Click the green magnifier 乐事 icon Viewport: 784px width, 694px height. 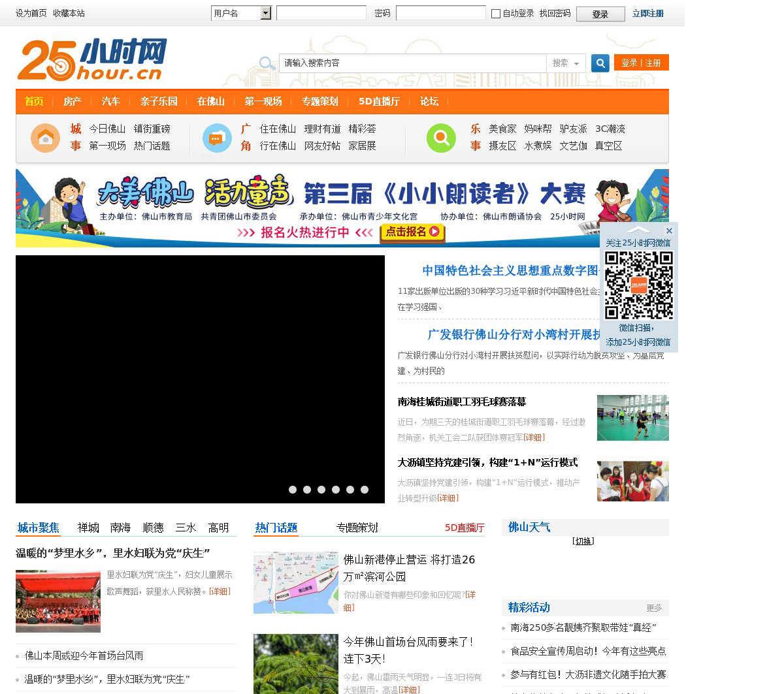click(441, 138)
